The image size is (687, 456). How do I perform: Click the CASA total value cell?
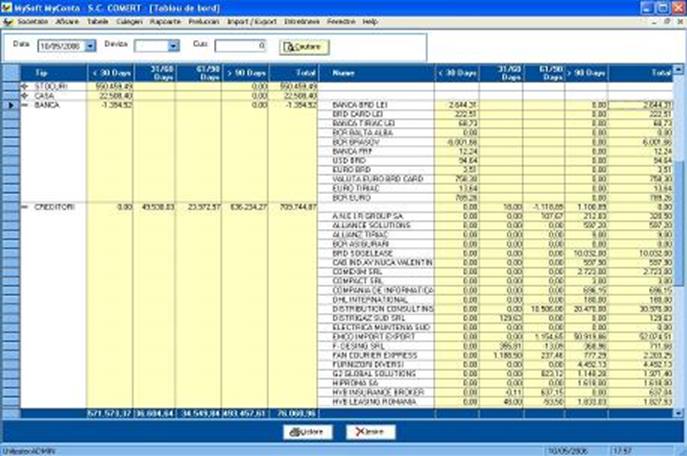[293, 95]
